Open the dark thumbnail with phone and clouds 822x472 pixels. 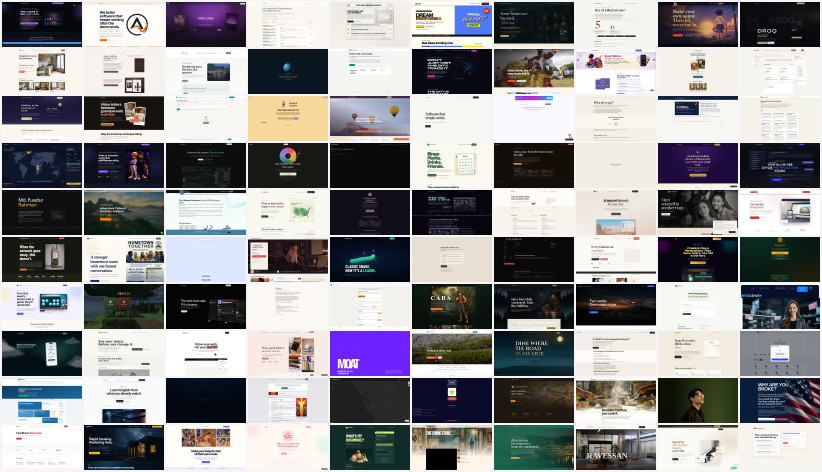coord(42,353)
